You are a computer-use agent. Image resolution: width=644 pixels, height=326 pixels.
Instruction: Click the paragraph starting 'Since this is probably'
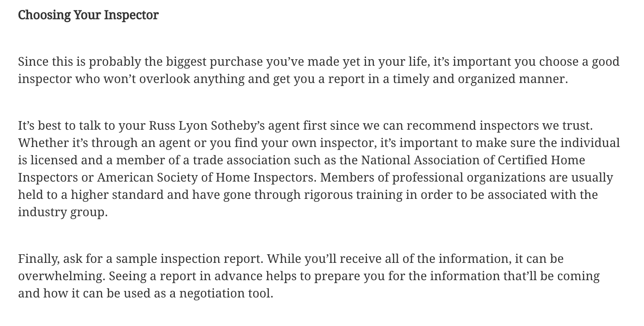(319, 70)
